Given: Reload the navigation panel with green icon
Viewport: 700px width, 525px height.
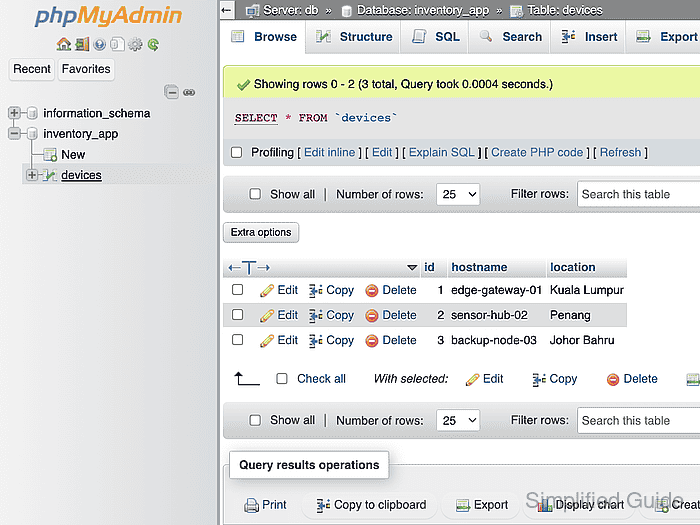Looking at the screenshot, I should point(153,44).
